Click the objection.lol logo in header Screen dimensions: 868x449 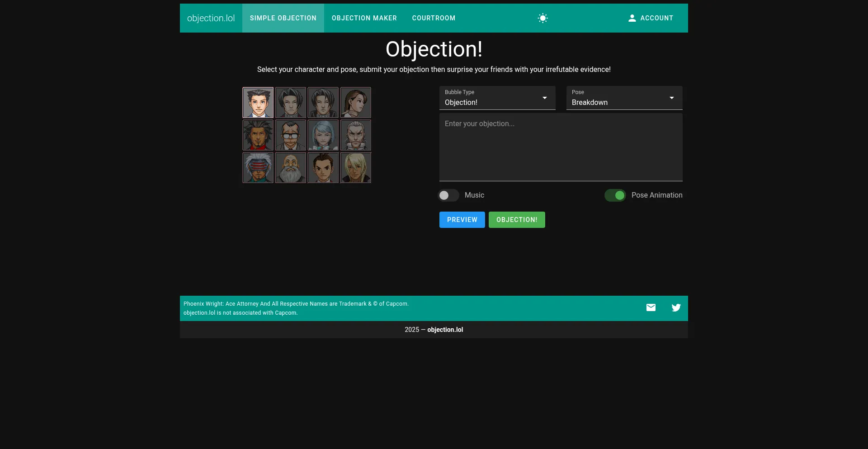coord(211,18)
